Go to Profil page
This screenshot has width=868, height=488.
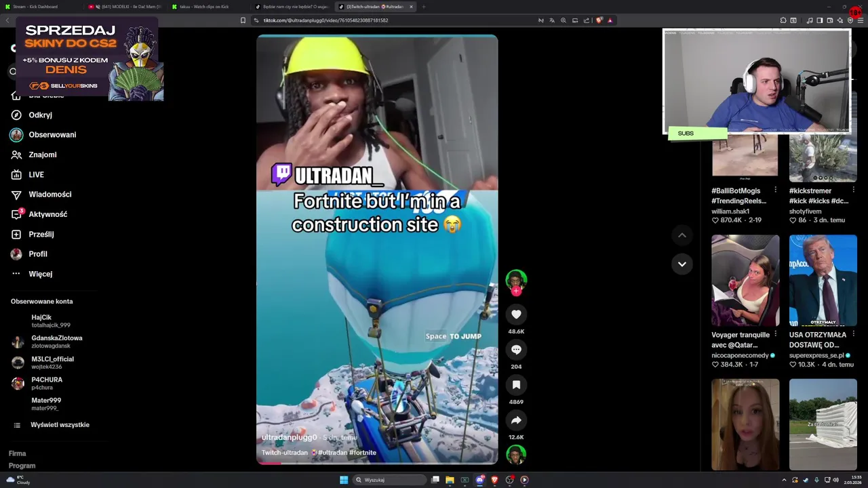[x=29, y=254]
